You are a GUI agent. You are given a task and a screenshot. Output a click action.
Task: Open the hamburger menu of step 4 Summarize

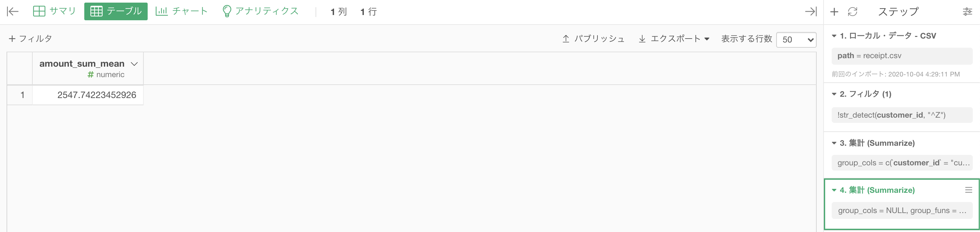pyautogui.click(x=969, y=190)
